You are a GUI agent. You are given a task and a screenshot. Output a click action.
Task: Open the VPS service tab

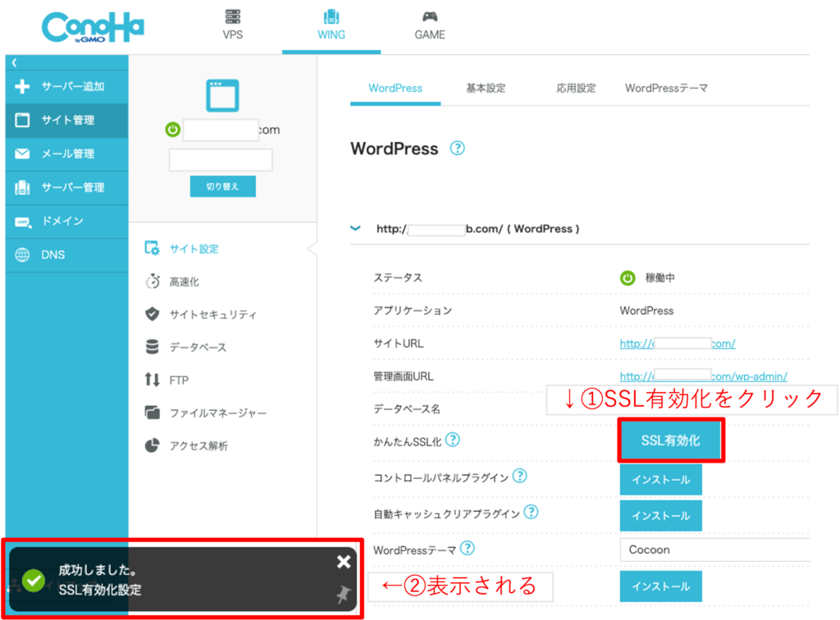[x=233, y=25]
